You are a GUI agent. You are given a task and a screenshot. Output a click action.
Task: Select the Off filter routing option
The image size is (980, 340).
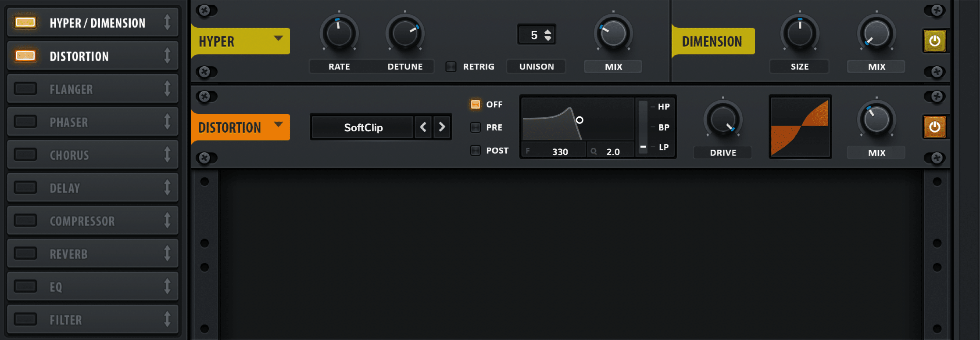tap(476, 104)
